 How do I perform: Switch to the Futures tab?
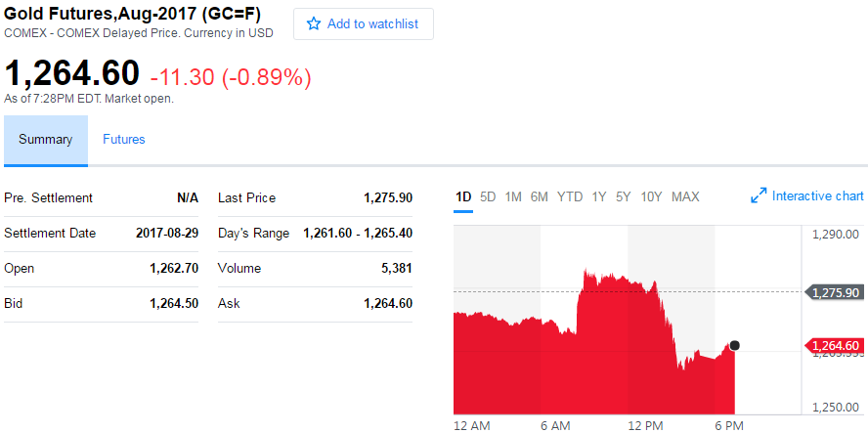(124, 140)
